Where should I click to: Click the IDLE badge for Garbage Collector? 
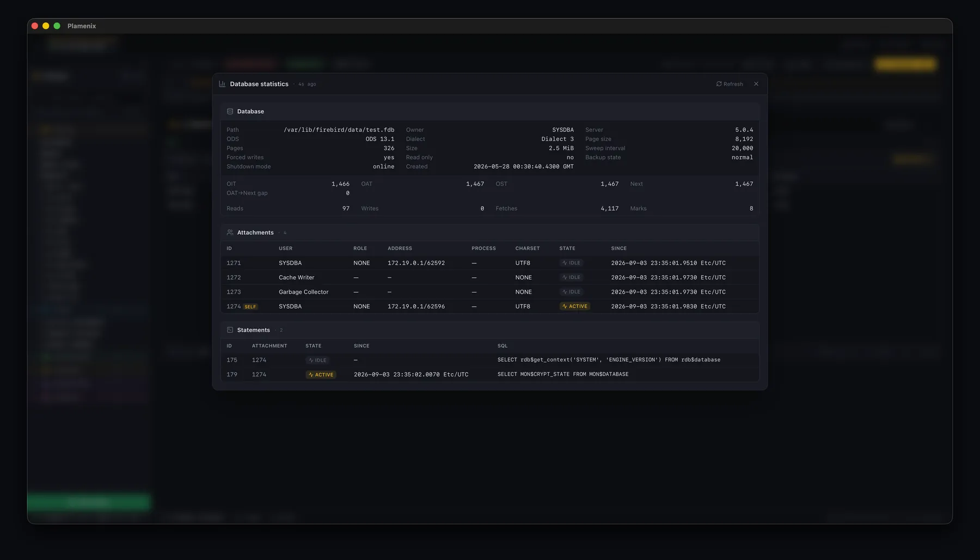coord(571,292)
